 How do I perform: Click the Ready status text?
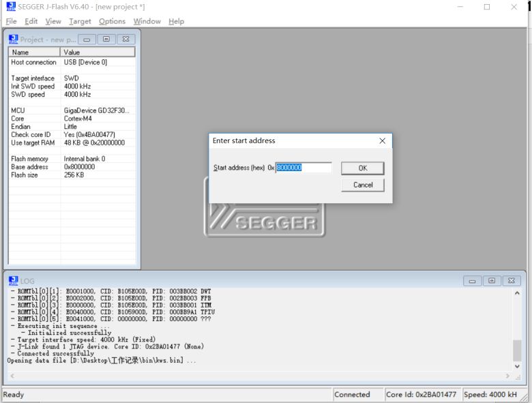point(14,395)
